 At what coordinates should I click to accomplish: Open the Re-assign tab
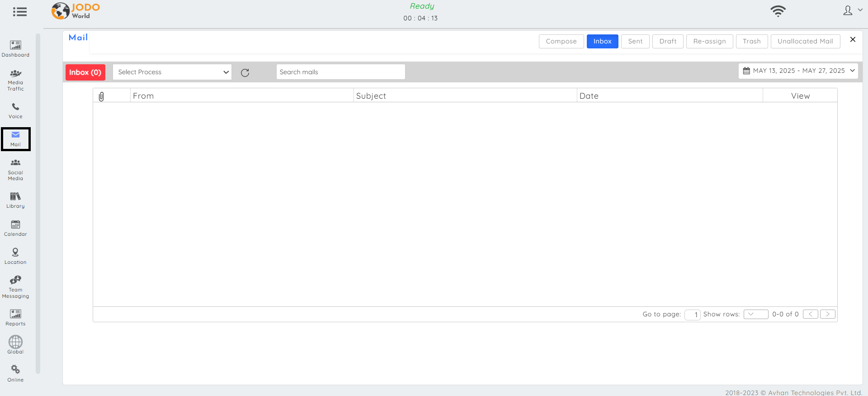pyautogui.click(x=709, y=41)
